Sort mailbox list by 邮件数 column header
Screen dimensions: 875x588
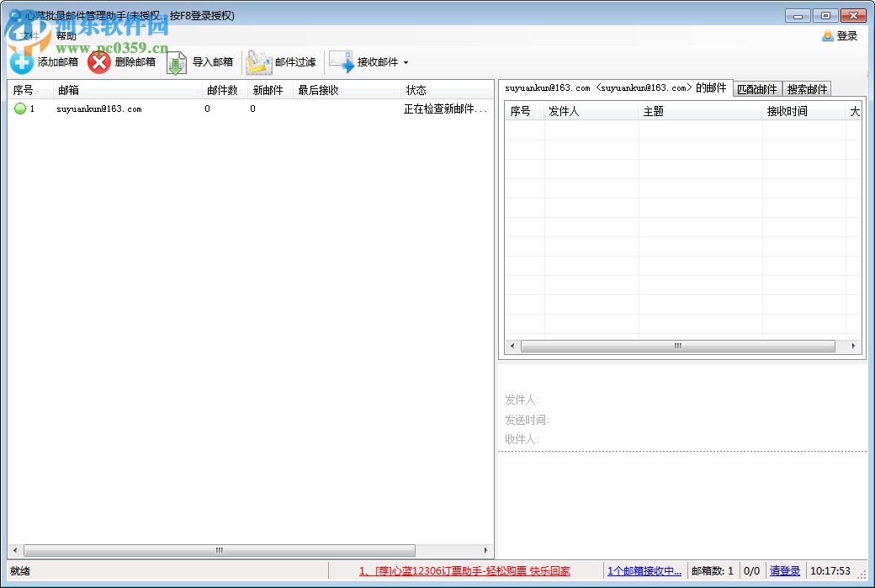tap(225, 90)
